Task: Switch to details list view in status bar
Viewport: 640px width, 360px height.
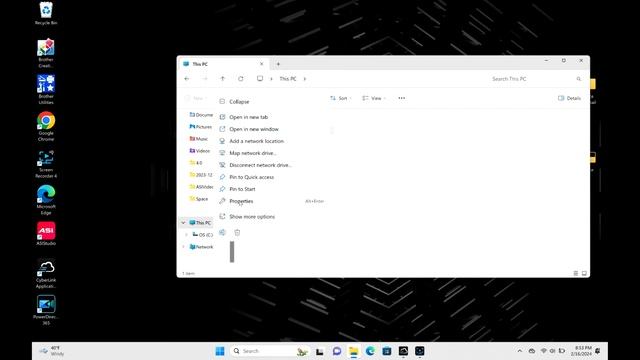Action: 576,273
